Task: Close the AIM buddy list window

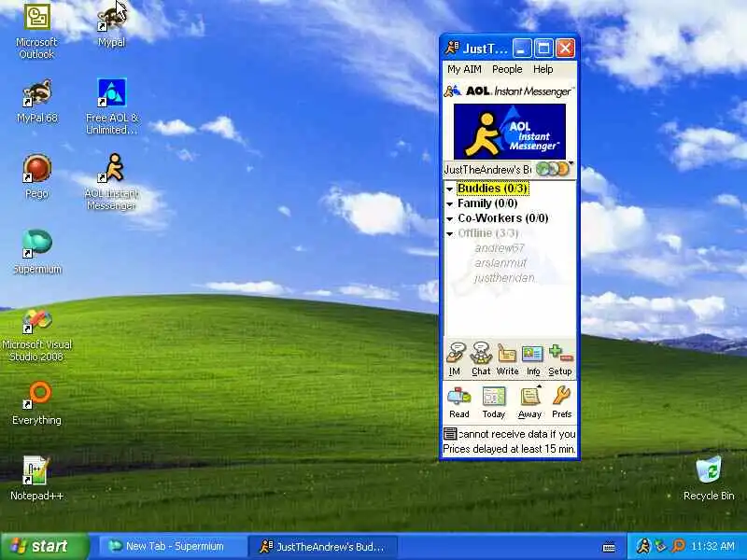Action: [566, 49]
